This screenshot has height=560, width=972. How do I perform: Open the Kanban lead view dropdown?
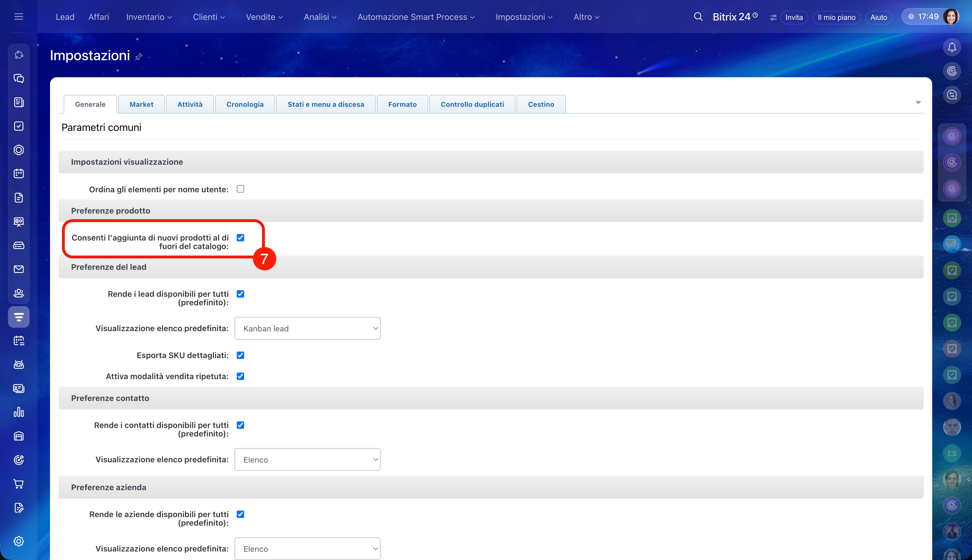[x=307, y=329]
